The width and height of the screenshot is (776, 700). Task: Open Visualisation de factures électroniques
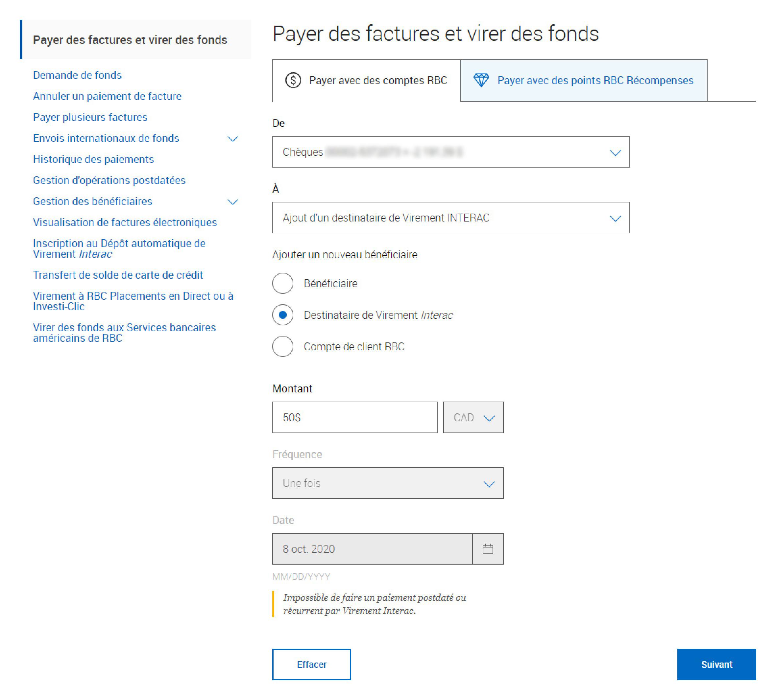(x=125, y=222)
